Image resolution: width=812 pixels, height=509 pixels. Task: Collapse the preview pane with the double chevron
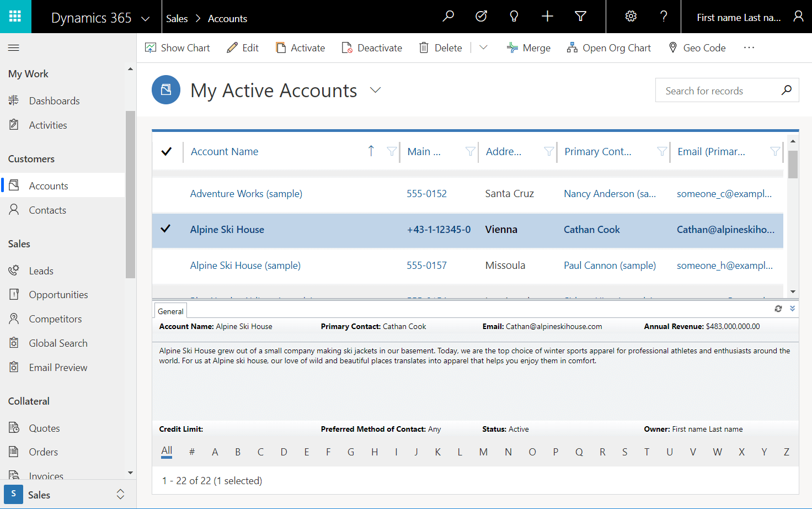[x=792, y=309]
